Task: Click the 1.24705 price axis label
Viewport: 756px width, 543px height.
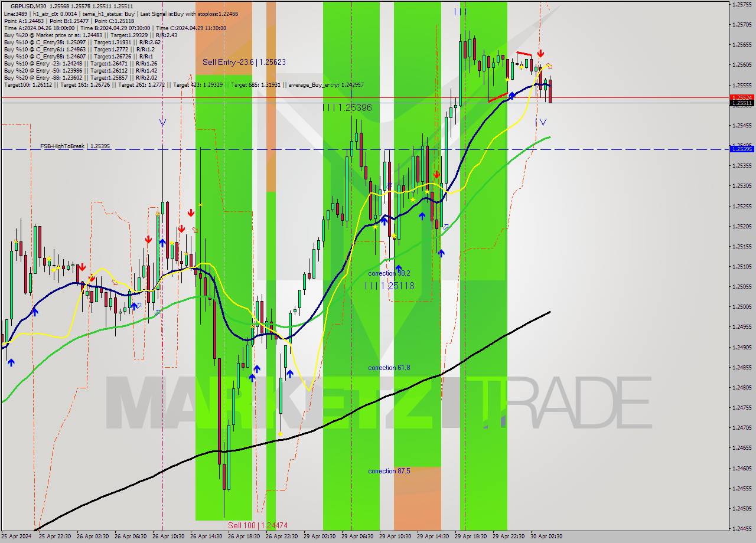Action: [x=742, y=428]
